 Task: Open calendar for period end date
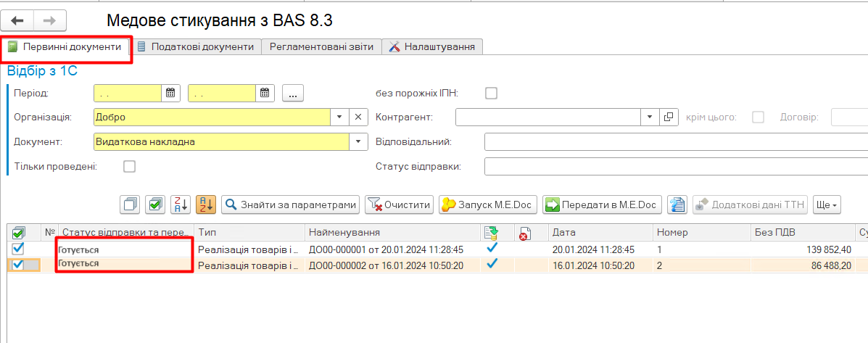265,93
